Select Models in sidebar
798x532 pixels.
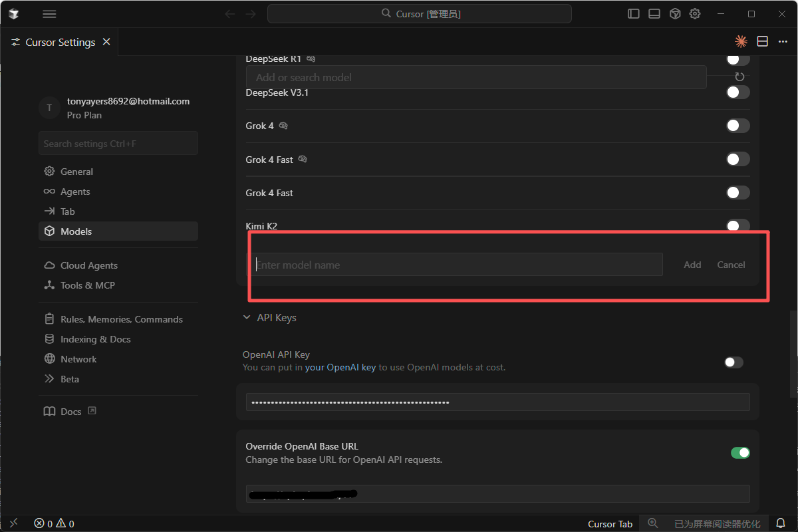(118, 231)
